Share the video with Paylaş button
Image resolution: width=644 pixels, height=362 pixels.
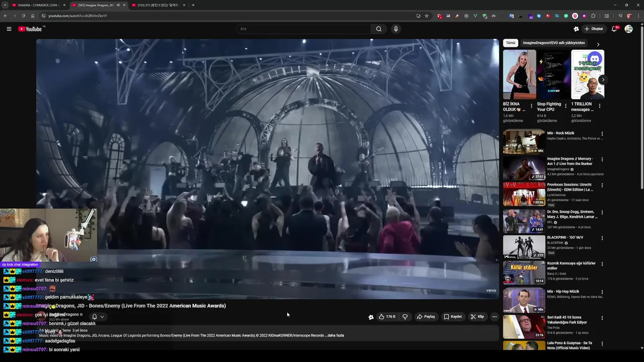(426, 317)
